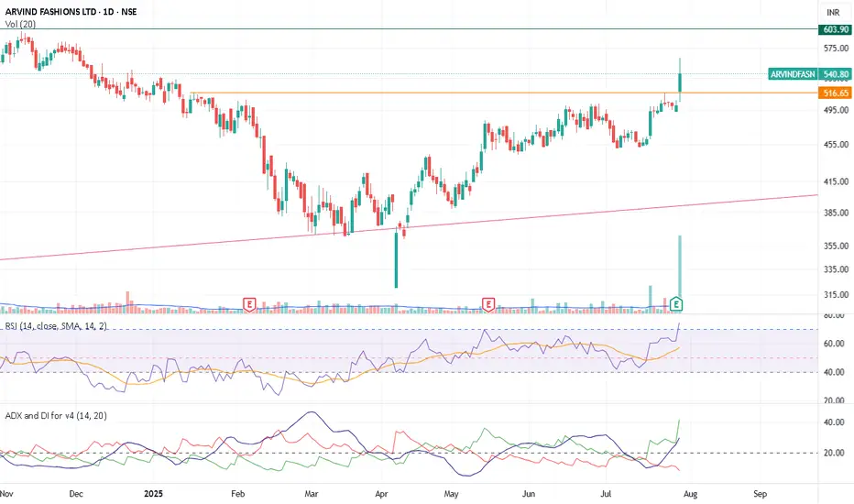Click the 355.00 price scale value
This screenshot has width=854, height=504.
836,246
